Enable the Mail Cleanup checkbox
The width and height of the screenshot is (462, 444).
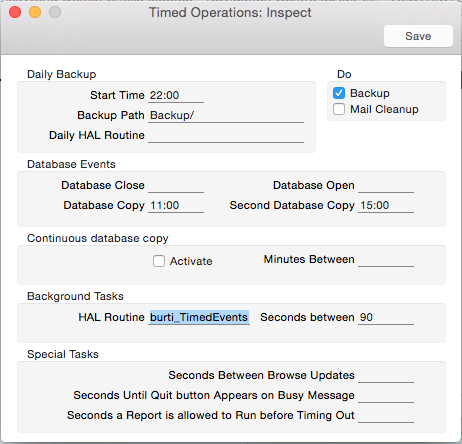(x=339, y=109)
